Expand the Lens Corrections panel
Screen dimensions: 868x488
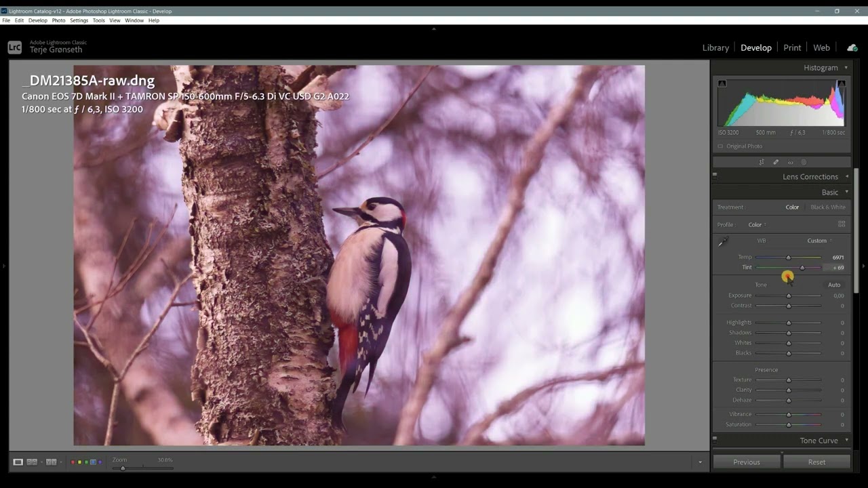click(x=846, y=177)
